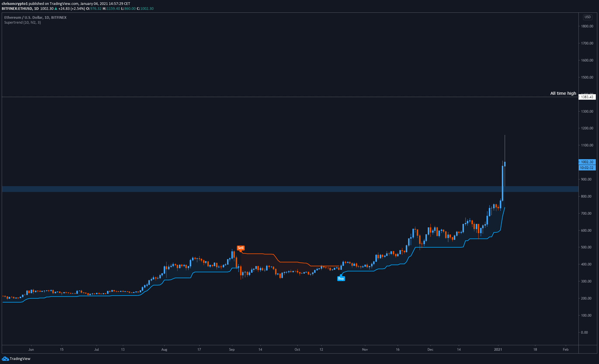Click the Aug label on the time axis

click(x=164, y=350)
